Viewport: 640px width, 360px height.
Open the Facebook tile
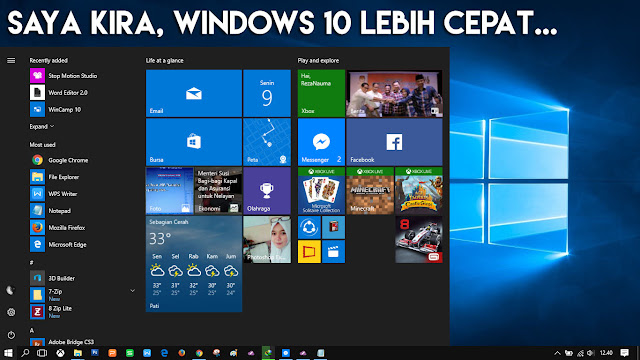pyautogui.click(x=394, y=142)
